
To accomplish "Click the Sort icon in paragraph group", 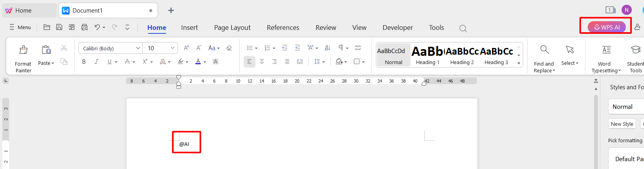I will (x=328, y=48).
